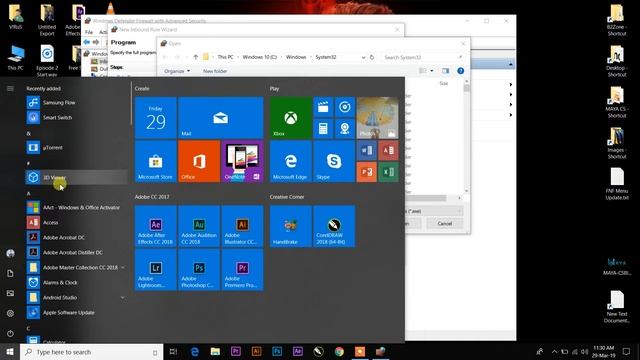Image resolution: width=640 pixels, height=360 pixels.
Task: Expand the Android Studio folder
Action: (76, 298)
